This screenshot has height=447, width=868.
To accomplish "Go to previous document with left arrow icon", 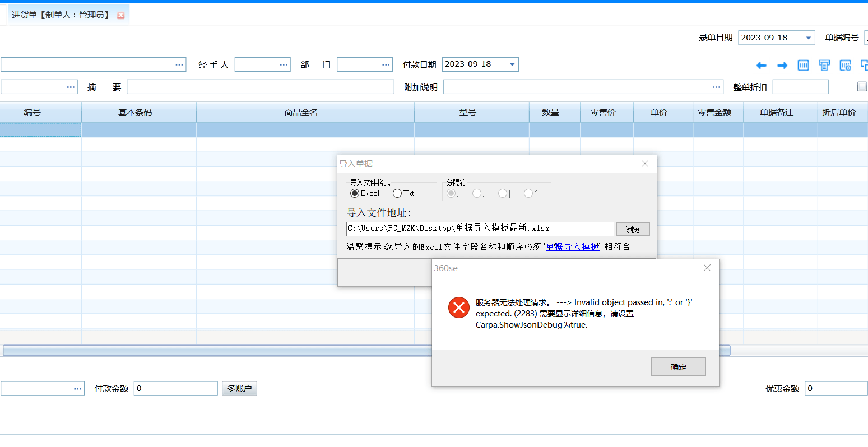I will point(761,66).
